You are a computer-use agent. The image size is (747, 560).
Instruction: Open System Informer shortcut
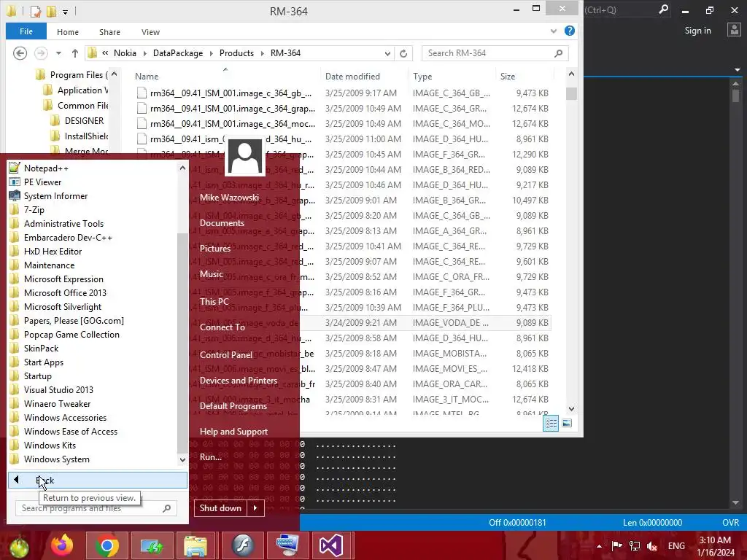[x=55, y=195]
